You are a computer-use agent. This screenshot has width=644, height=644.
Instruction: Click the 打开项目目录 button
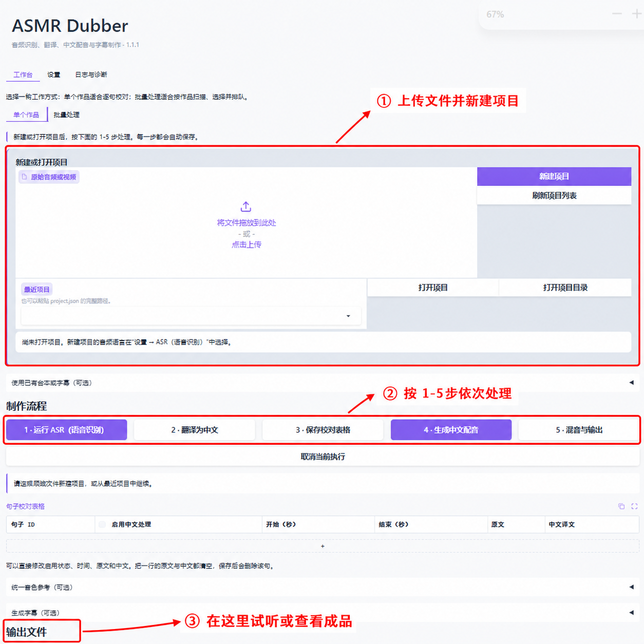tap(565, 288)
